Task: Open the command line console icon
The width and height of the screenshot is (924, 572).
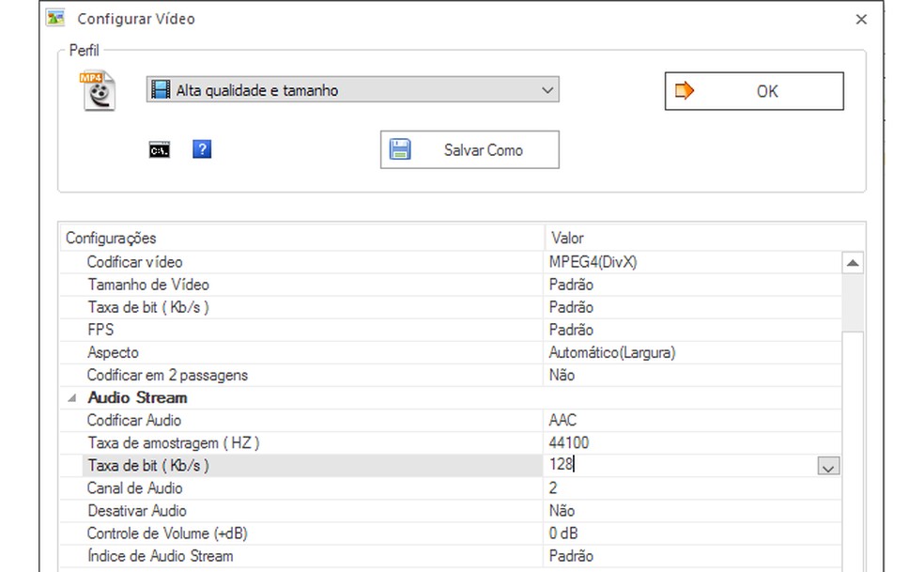Action: click(160, 149)
